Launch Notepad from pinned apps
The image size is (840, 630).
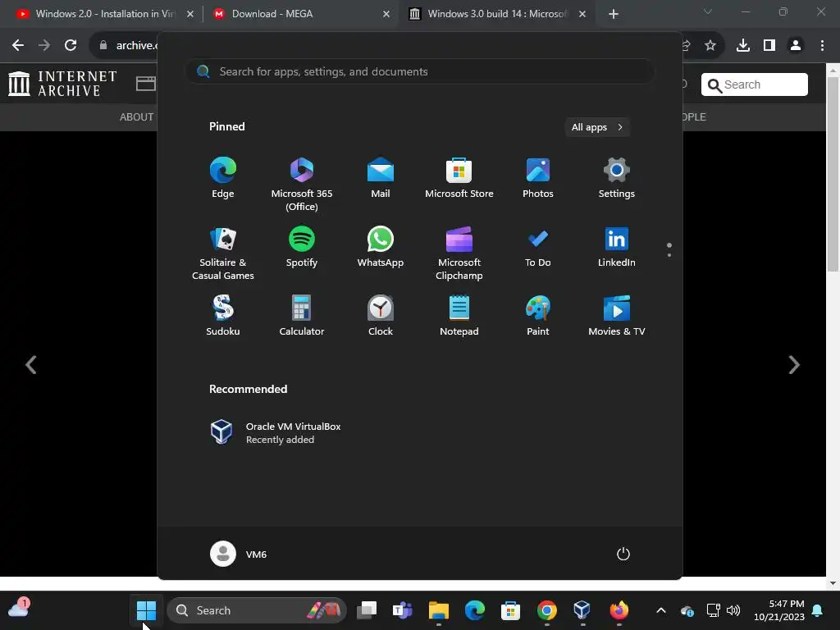click(459, 316)
